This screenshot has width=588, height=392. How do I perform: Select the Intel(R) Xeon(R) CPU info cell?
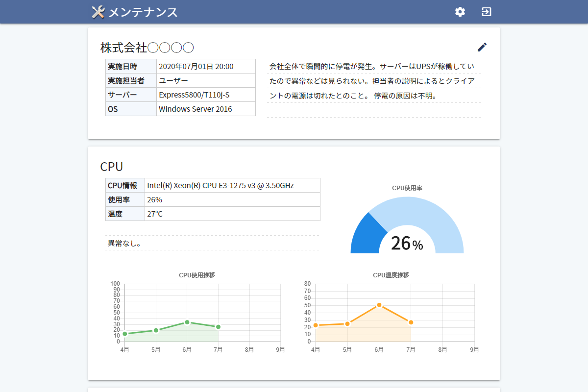(x=232, y=185)
